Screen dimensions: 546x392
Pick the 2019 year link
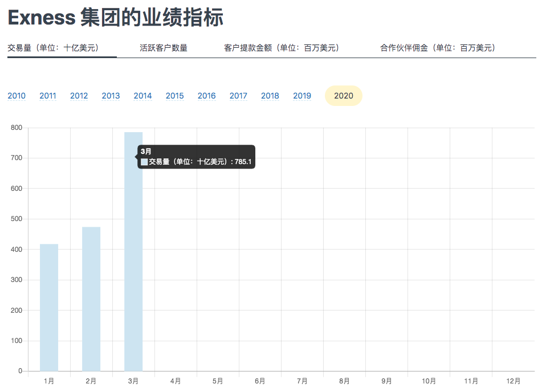coord(302,96)
